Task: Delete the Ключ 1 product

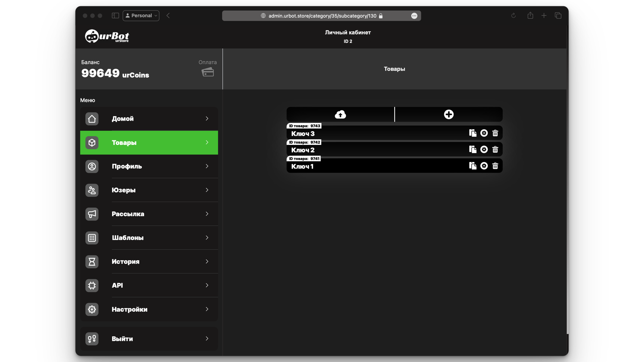Action: (495, 166)
